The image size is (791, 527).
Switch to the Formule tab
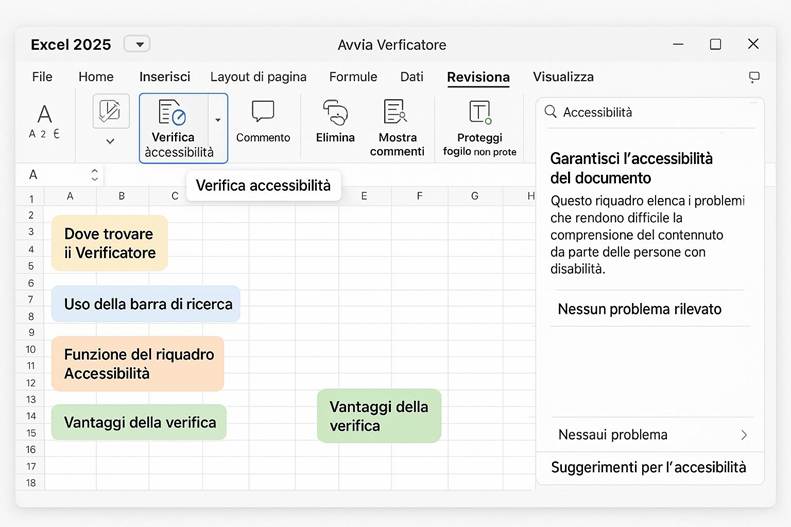[353, 77]
